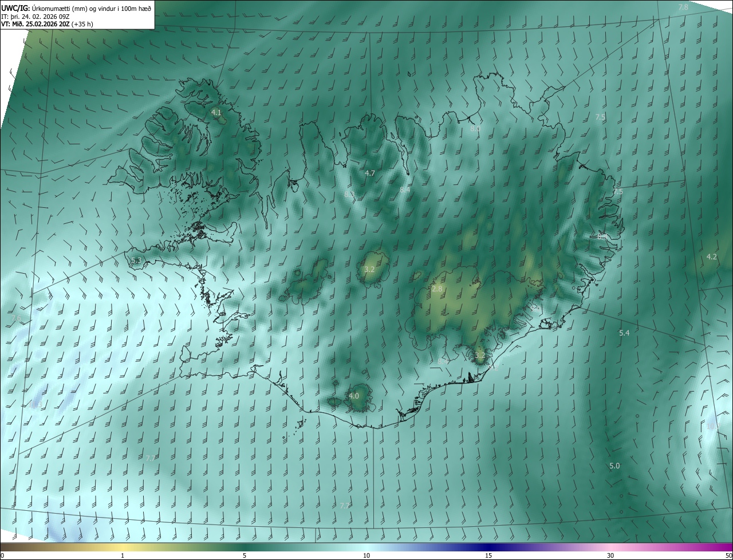Click the '10' tick on the colour scale

[x=366, y=555]
